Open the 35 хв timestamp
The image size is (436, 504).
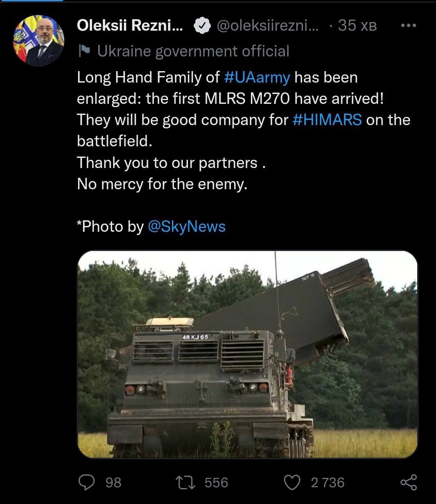(x=357, y=26)
